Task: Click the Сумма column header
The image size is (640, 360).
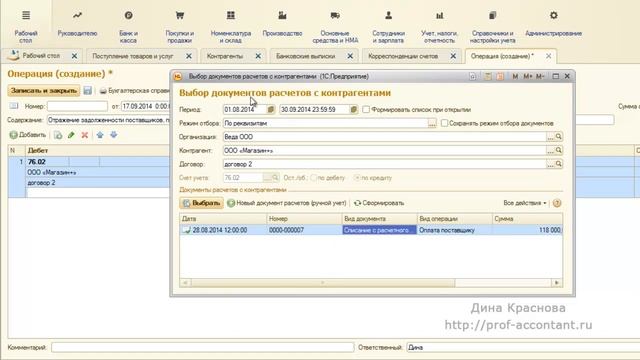Action: click(527, 219)
